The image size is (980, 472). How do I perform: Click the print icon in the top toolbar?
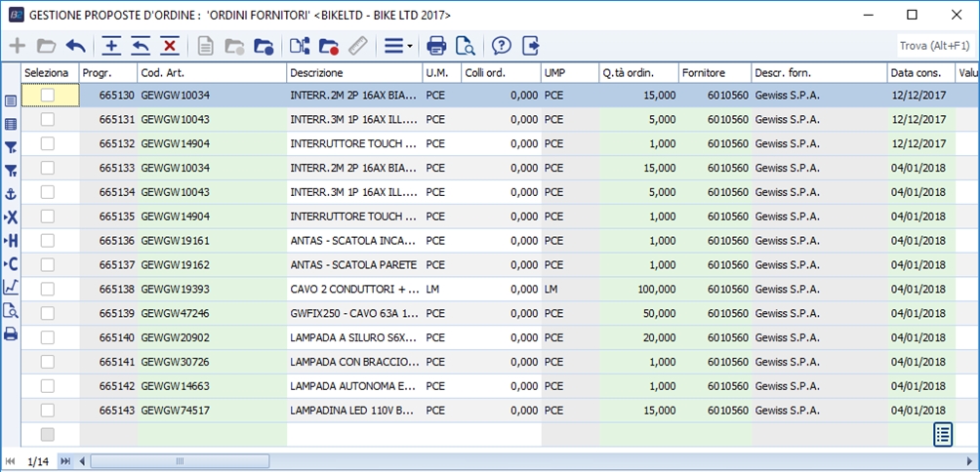point(436,46)
